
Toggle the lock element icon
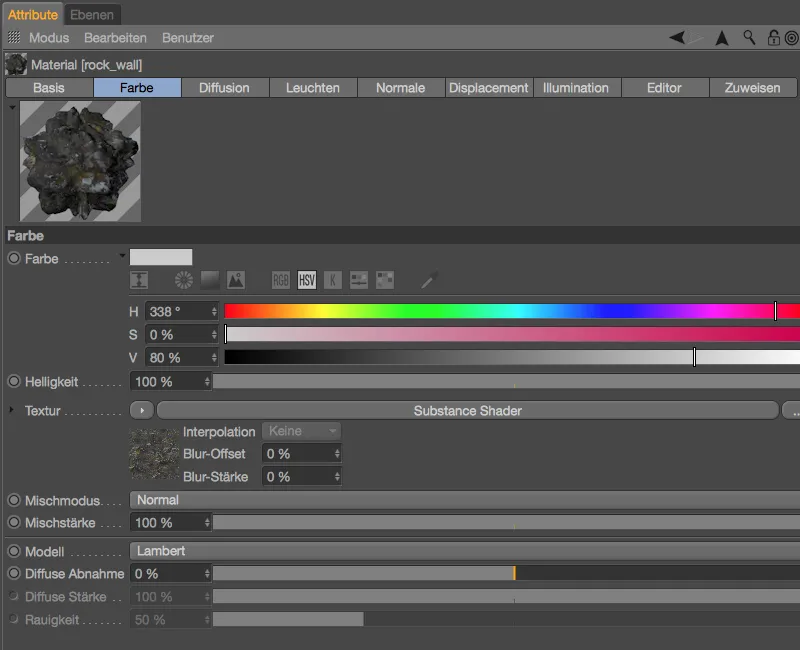point(773,37)
